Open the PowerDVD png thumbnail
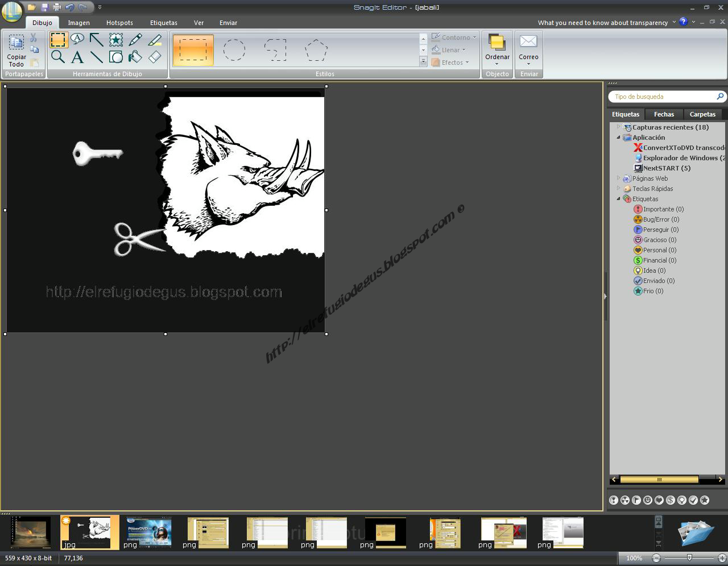The image size is (728, 566). (148, 533)
